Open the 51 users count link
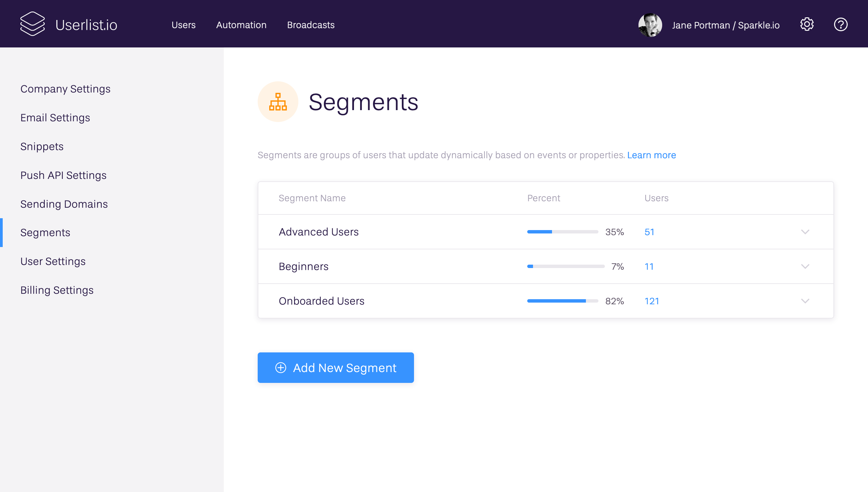This screenshot has height=492, width=868. pos(649,232)
